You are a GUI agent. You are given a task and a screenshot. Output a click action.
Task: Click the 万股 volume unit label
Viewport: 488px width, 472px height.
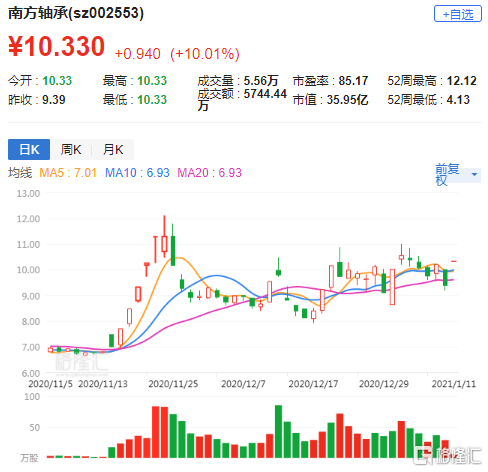point(29,458)
